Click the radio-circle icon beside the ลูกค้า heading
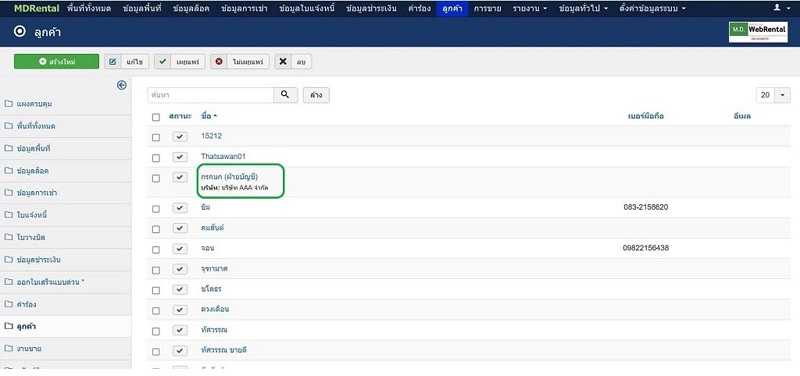The height and width of the screenshot is (376, 800). tap(20, 32)
